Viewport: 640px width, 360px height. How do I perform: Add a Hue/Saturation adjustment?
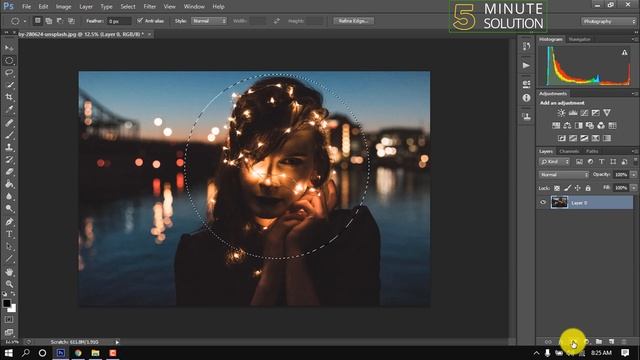tap(556, 125)
